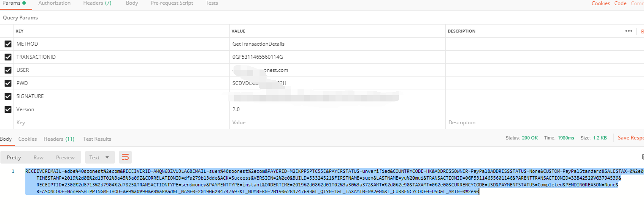Click the USER key cell
The image size is (644, 224).
point(122,70)
